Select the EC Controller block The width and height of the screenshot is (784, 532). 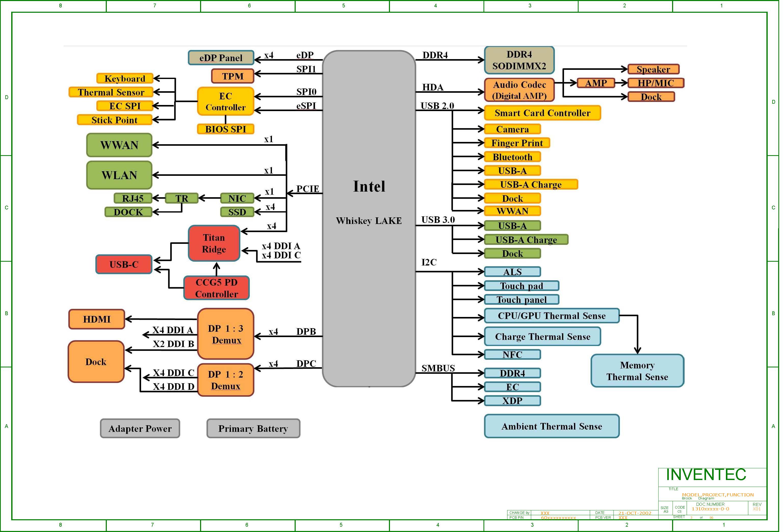pyautogui.click(x=225, y=101)
